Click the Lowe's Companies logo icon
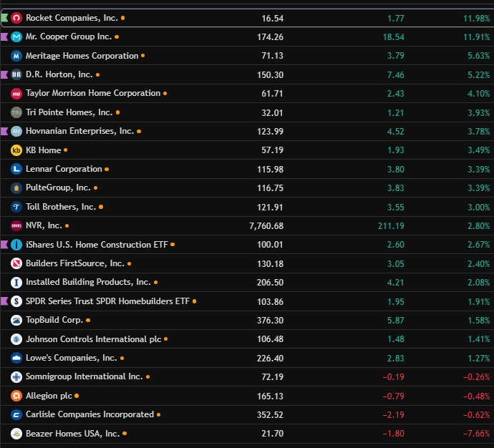The height and width of the screenshot is (448, 494). coord(16,358)
